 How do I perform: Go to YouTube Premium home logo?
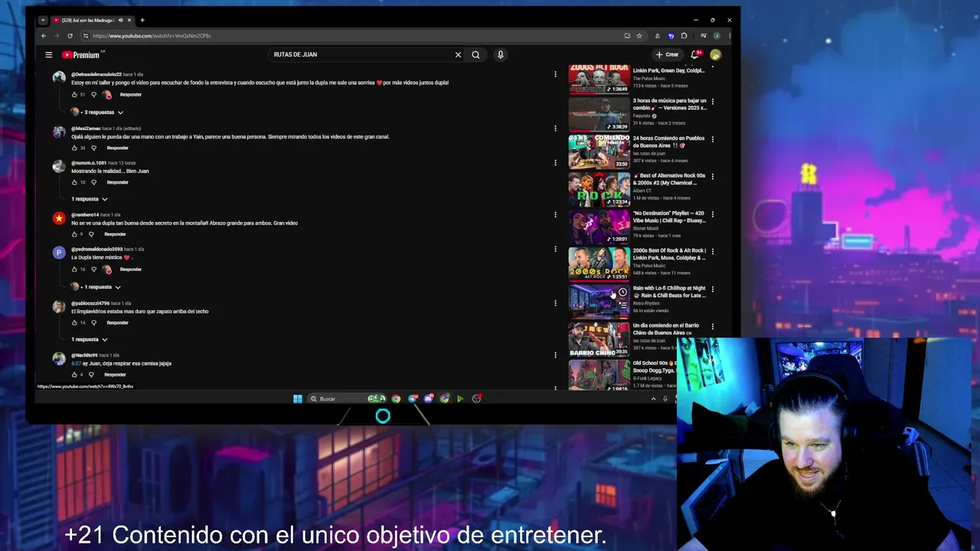82,54
